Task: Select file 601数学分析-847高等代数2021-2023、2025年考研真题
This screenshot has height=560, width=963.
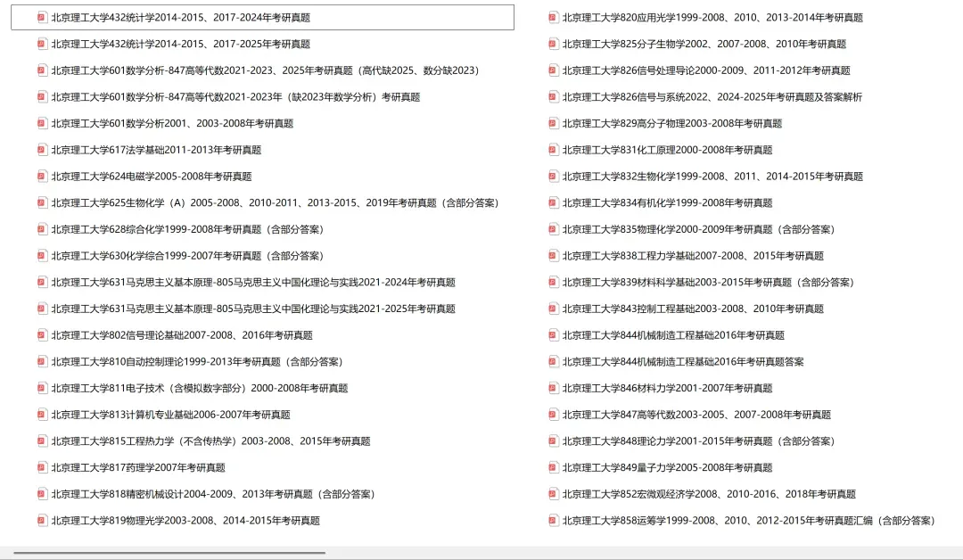Action: 265,70
